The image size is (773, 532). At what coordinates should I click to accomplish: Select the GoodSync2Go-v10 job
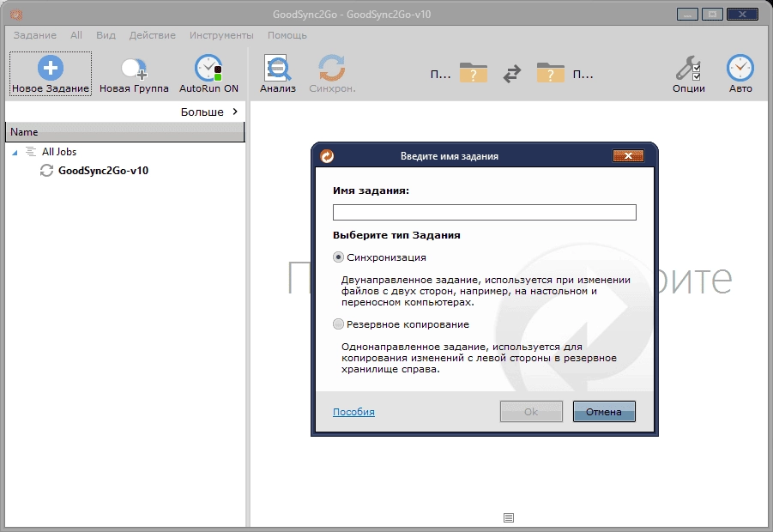point(103,171)
